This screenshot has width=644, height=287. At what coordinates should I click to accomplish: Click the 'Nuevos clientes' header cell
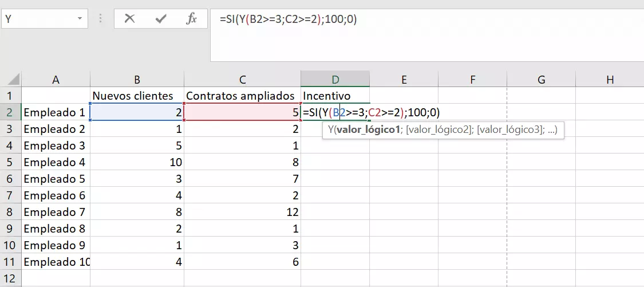pyautogui.click(x=137, y=96)
